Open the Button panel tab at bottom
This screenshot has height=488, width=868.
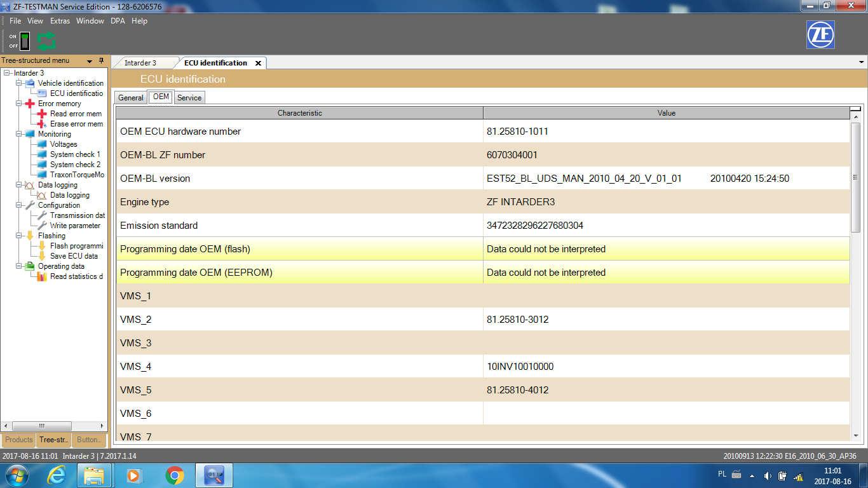(88, 440)
